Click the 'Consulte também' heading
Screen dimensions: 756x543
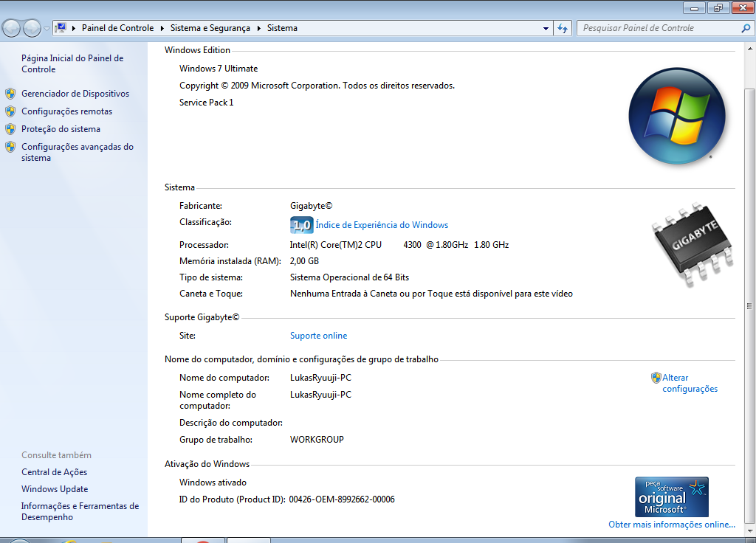pos(56,455)
